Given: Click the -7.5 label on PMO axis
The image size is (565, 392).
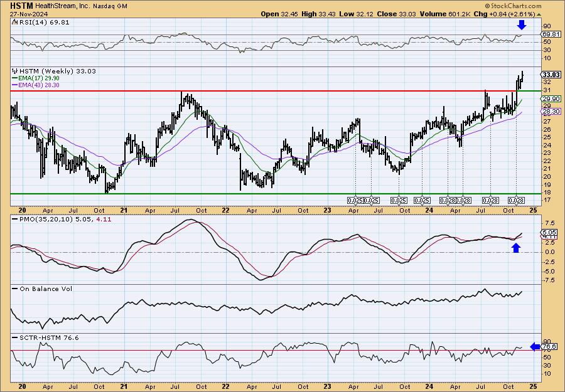Looking at the screenshot, I should tap(549, 281).
